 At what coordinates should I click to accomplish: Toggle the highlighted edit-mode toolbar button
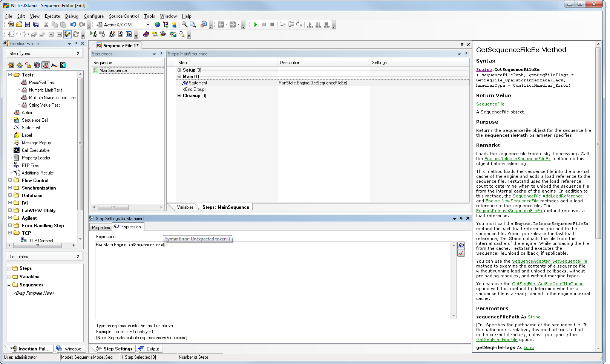(x=67, y=34)
